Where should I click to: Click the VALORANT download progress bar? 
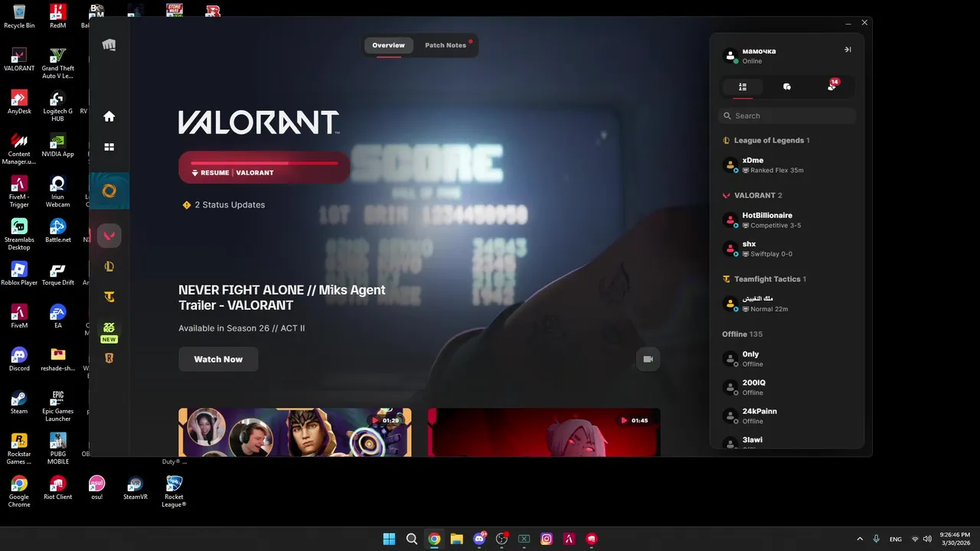[264, 163]
